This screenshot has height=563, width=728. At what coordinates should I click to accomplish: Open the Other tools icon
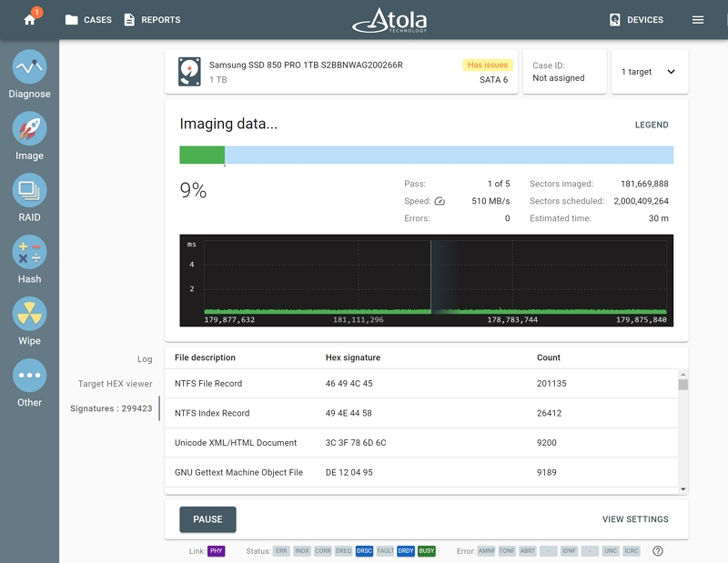(x=29, y=376)
